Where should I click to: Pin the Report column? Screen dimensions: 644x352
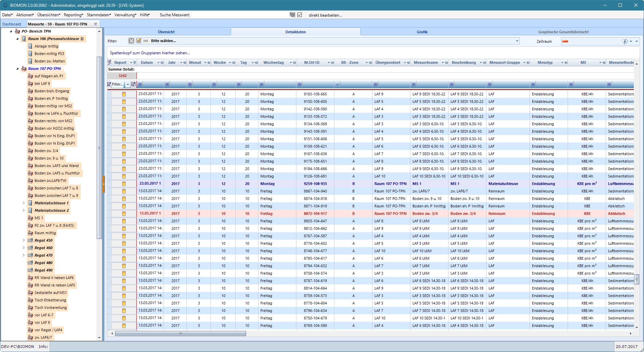click(x=135, y=62)
